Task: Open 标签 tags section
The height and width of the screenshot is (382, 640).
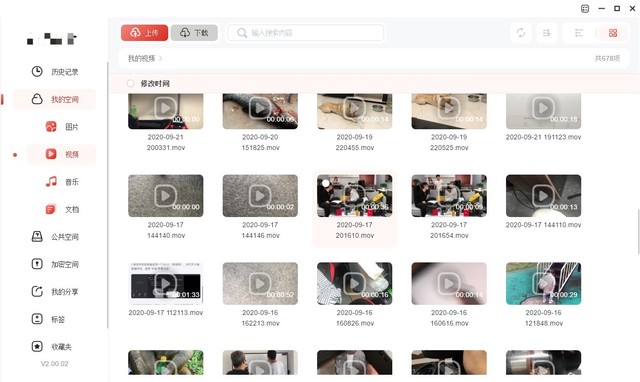Action: [55, 319]
